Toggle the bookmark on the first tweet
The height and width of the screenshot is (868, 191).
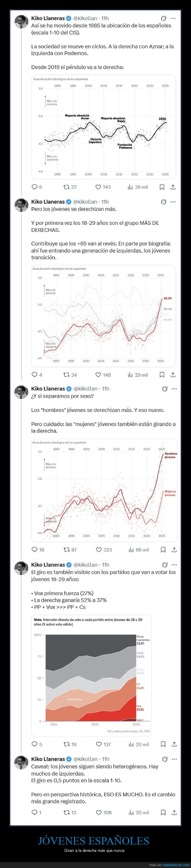tap(162, 186)
